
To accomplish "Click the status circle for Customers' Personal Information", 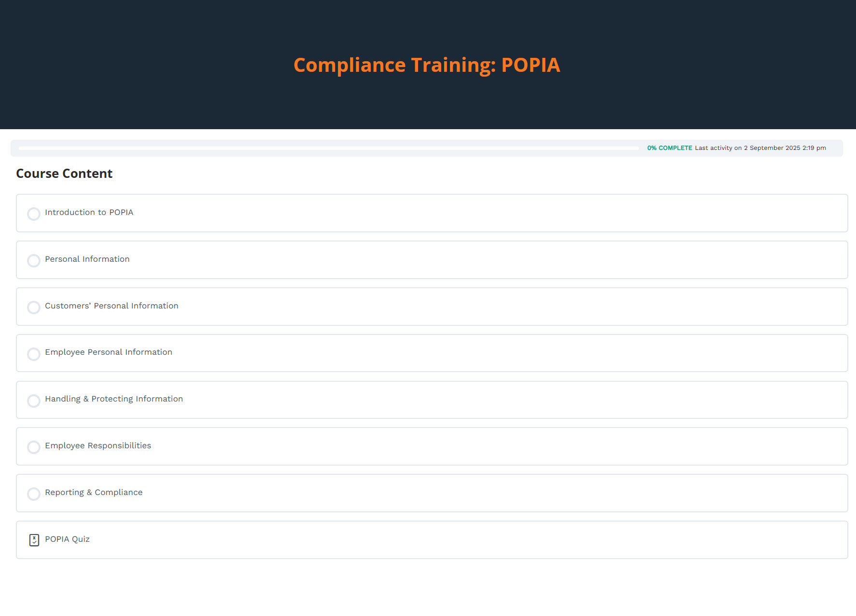I will (x=34, y=307).
